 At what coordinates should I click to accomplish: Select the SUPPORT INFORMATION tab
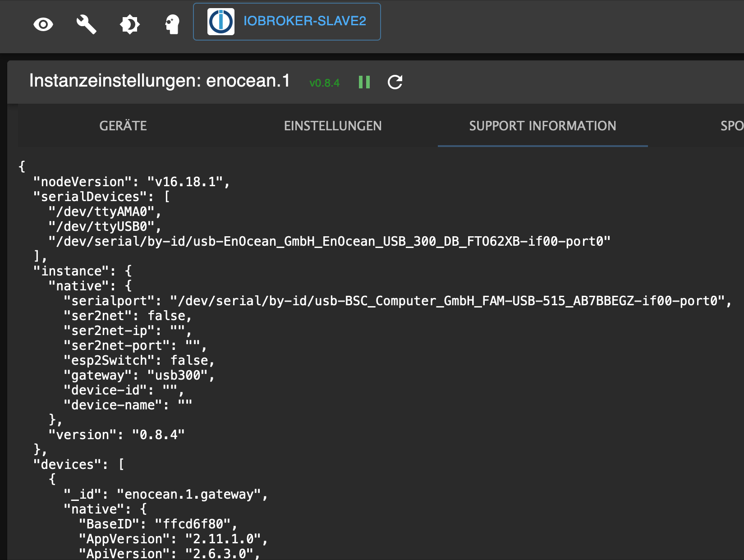542,126
